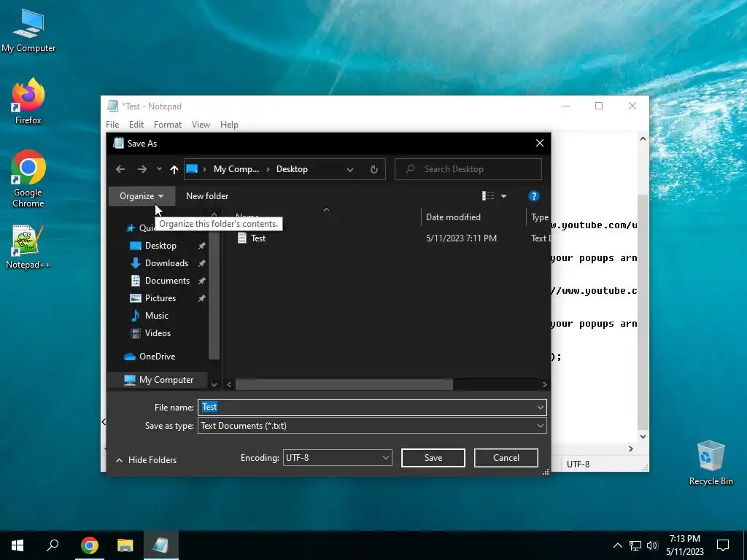Open the Windows Start menu

click(x=18, y=545)
